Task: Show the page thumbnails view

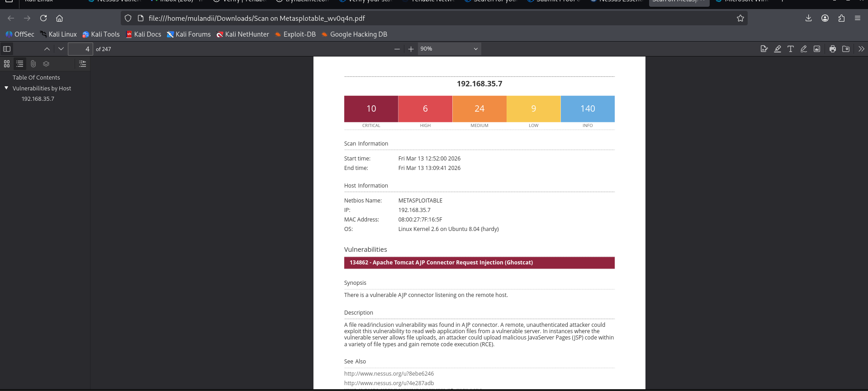Action: pos(7,64)
